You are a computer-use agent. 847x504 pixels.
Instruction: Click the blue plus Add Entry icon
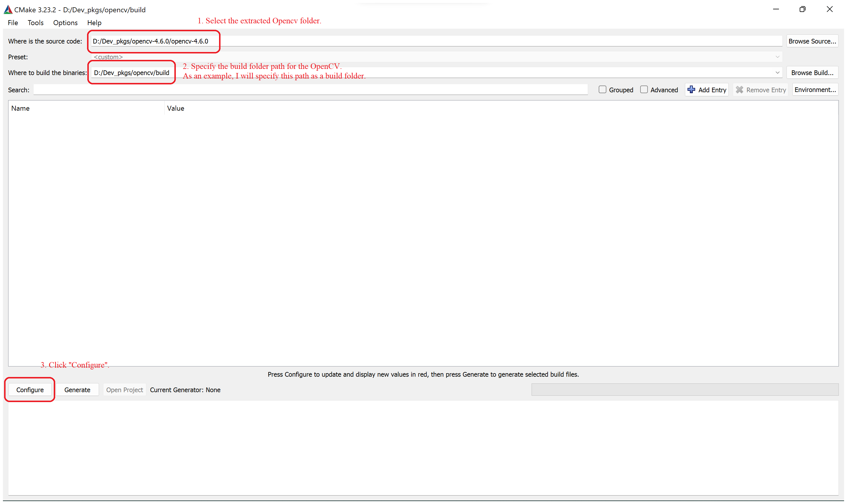tap(691, 90)
